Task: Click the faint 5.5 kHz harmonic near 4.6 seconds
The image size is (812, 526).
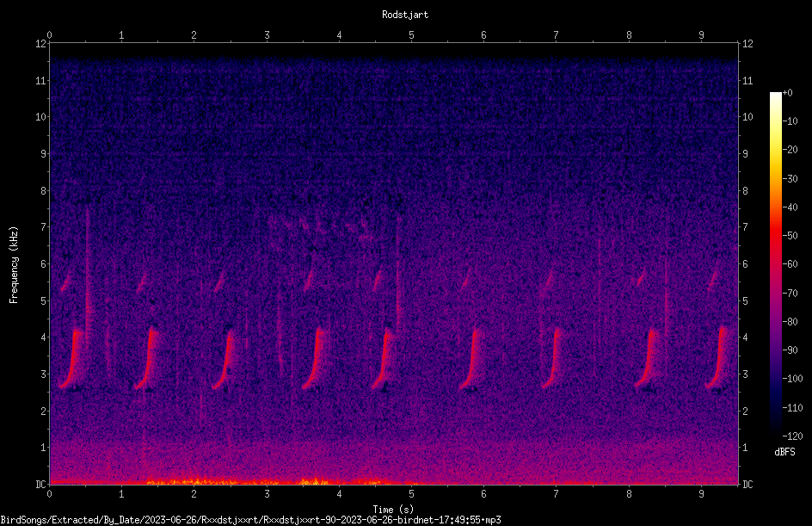Action: click(378, 279)
